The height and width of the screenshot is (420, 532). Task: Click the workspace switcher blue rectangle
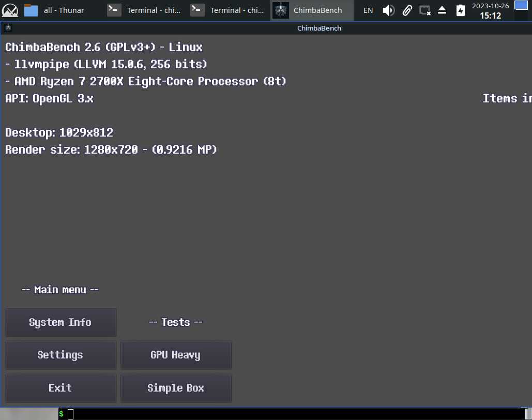[x=521, y=5]
